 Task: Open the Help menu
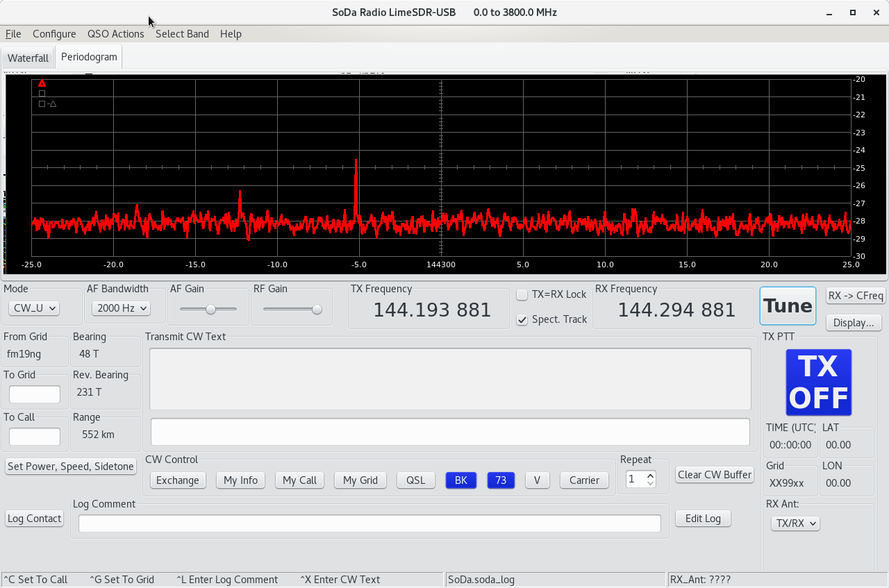231,34
